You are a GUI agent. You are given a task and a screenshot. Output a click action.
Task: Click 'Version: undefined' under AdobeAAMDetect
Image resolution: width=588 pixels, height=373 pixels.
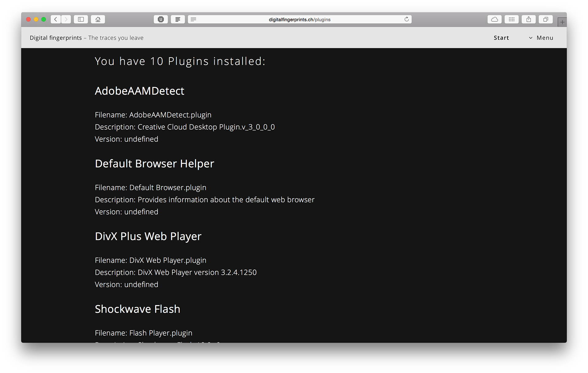point(126,139)
